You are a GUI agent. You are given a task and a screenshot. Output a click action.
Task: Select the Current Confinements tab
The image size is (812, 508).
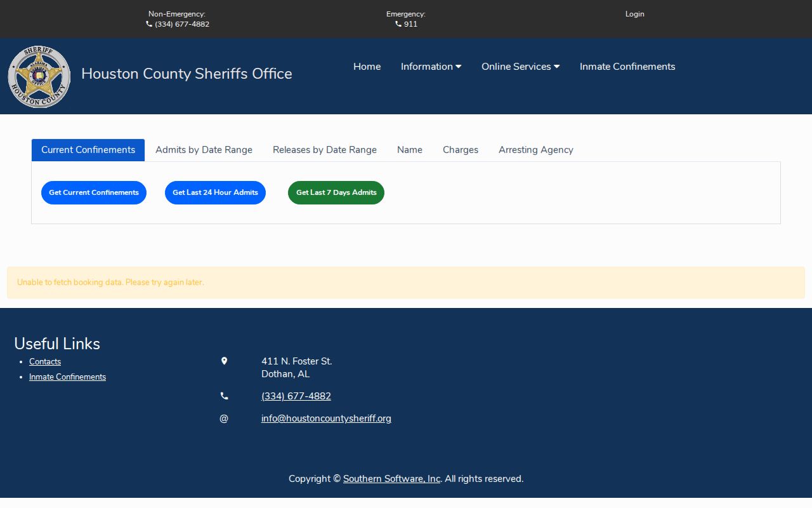point(88,150)
